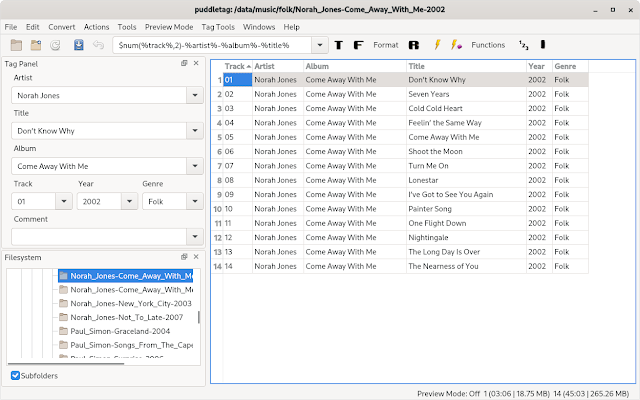Open the Actions menu
Screen dimensions: 640x400
(96, 27)
